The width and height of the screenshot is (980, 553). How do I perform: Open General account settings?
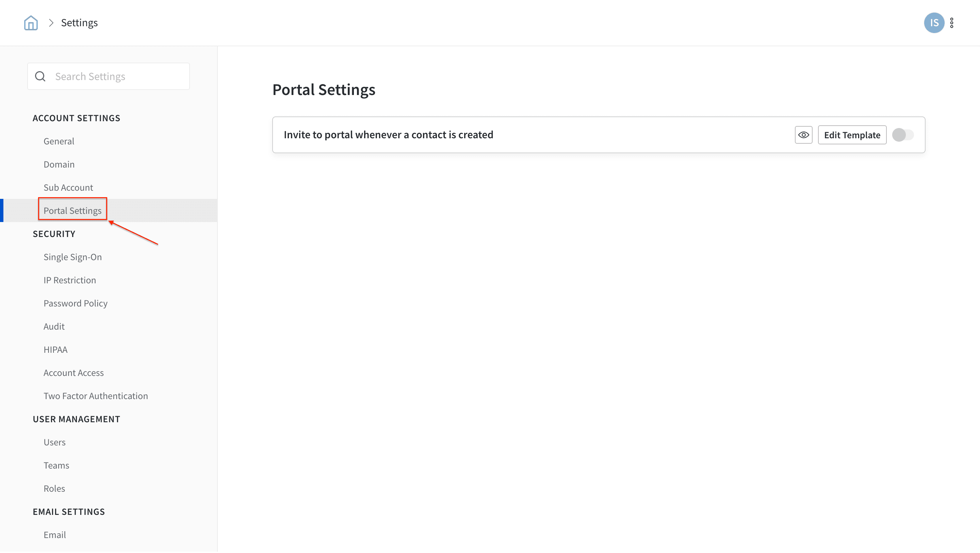pyautogui.click(x=59, y=142)
